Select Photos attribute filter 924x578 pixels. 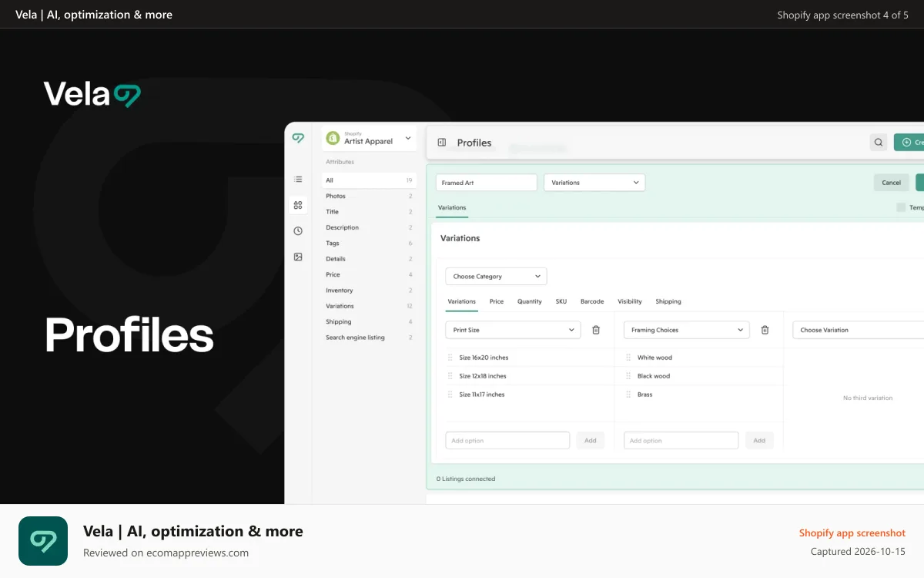coord(369,196)
